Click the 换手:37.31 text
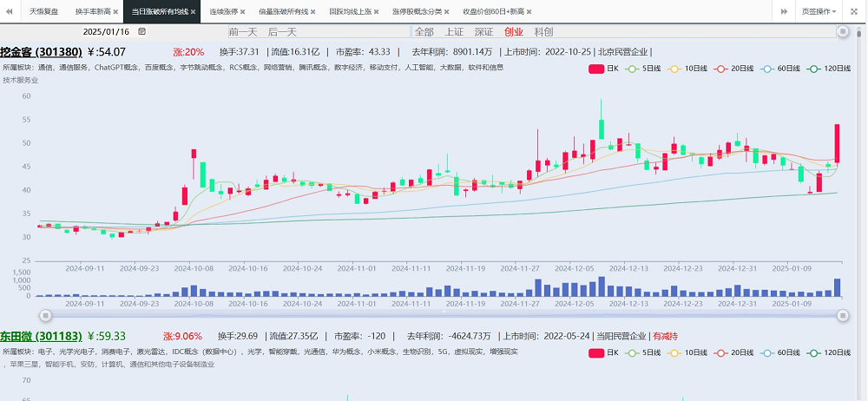 coord(240,52)
